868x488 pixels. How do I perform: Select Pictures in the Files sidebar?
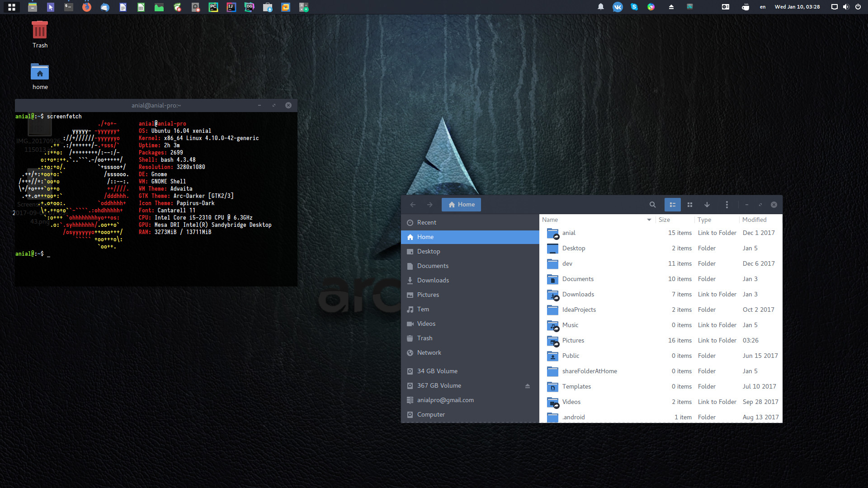point(470,295)
